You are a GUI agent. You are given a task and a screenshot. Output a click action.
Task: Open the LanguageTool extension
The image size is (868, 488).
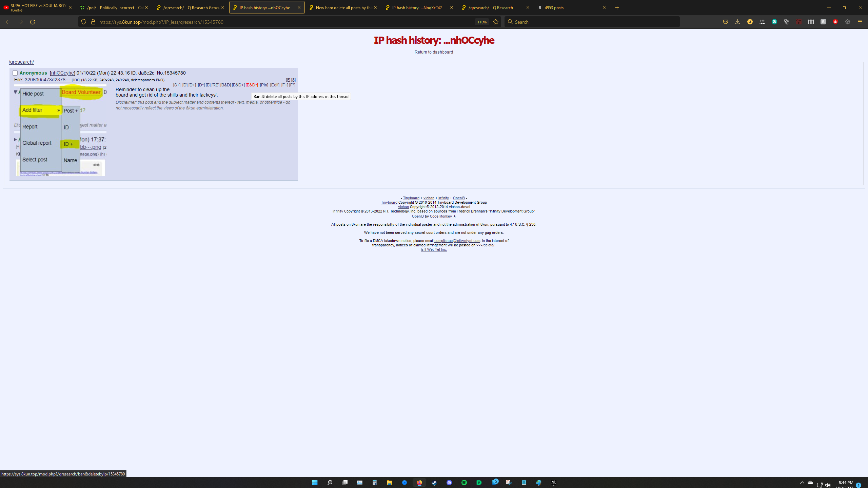tap(762, 22)
